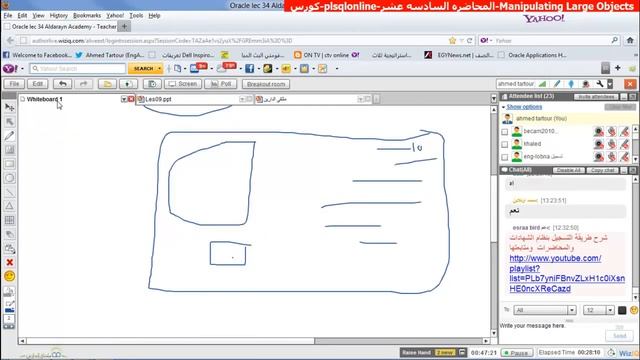Viewport: 640px width, 360px height.
Task: Click the chat text color swatch
Action: 622,310
